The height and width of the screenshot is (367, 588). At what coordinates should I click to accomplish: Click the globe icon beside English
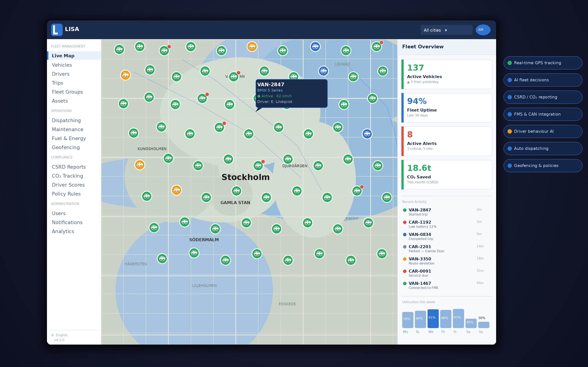tap(52, 335)
